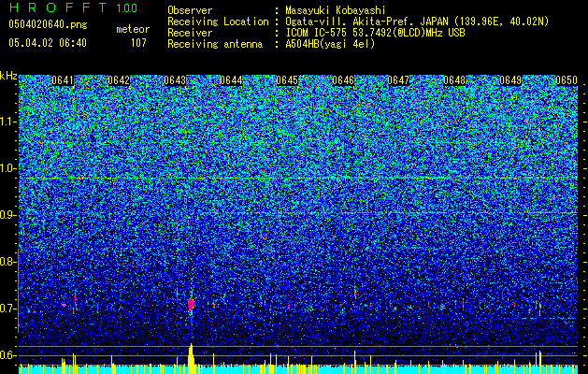Click the date stamp 05.04.02 06:40
Image resolution: width=588 pixels, height=374 pixels.
click(x=48, y=43)
